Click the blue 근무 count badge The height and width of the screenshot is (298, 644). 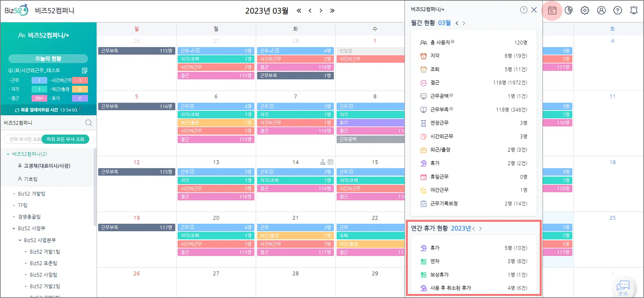pyautogui.click(x=39, y=80)
